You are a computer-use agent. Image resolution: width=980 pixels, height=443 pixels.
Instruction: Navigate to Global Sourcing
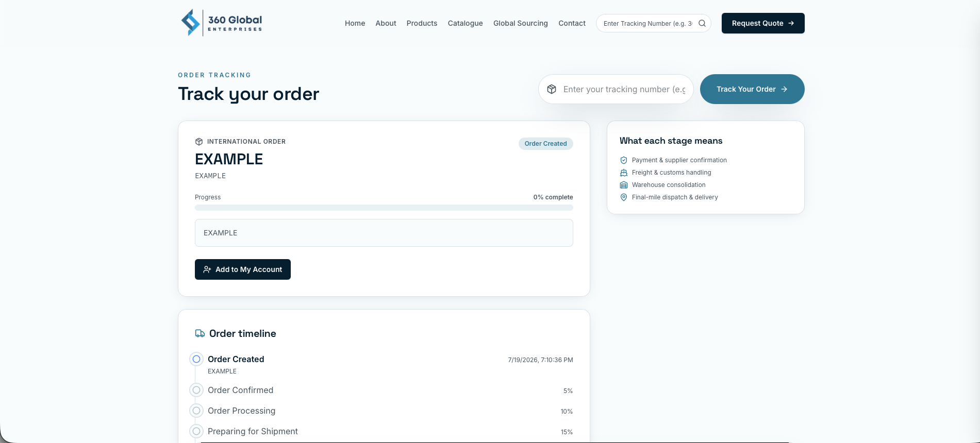pos(521,23)
